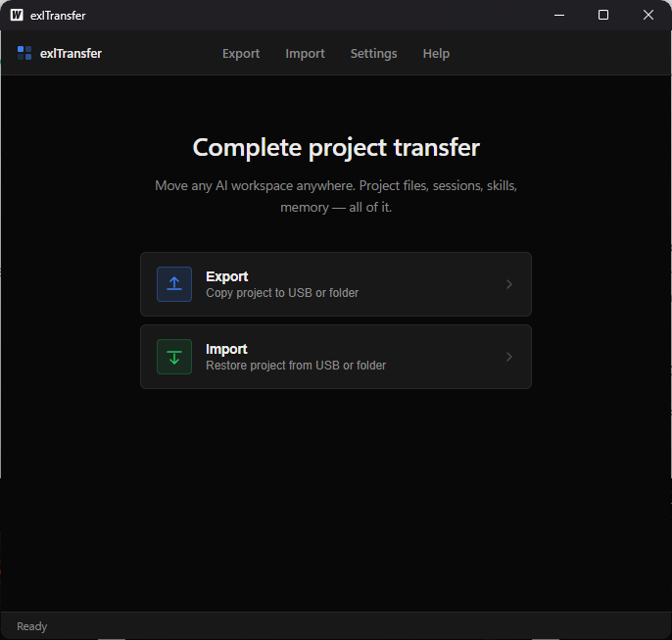Screen dimensions: 672x640
Task: Select 'Restore project from USB or folder' text
Action: [x=296, y=366]
